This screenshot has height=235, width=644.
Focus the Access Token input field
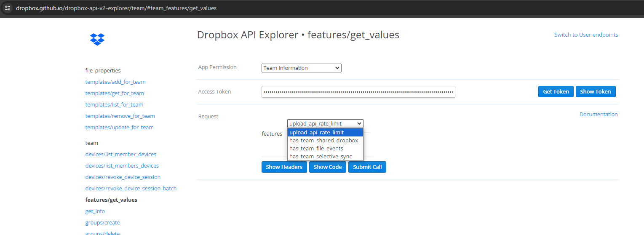pyautogui.click(x=358, y=92)
